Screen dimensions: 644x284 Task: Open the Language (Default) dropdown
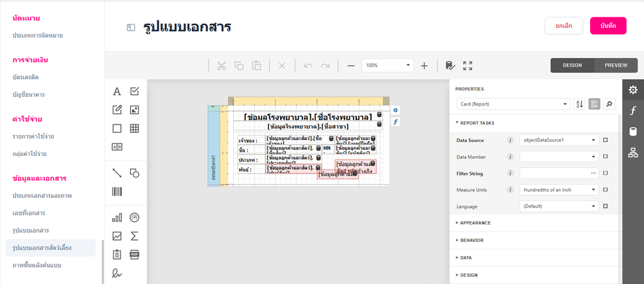point(559,206)
